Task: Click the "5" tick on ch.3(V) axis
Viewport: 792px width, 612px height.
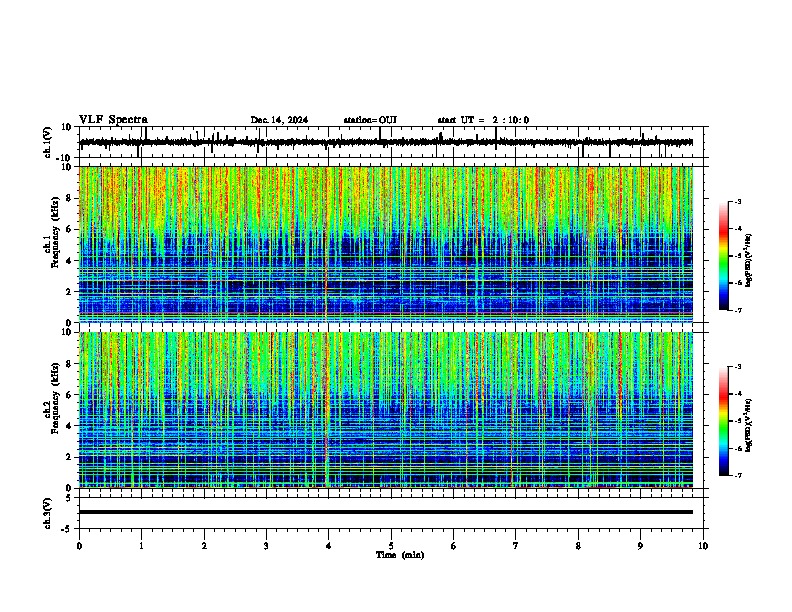Action: 70,498
